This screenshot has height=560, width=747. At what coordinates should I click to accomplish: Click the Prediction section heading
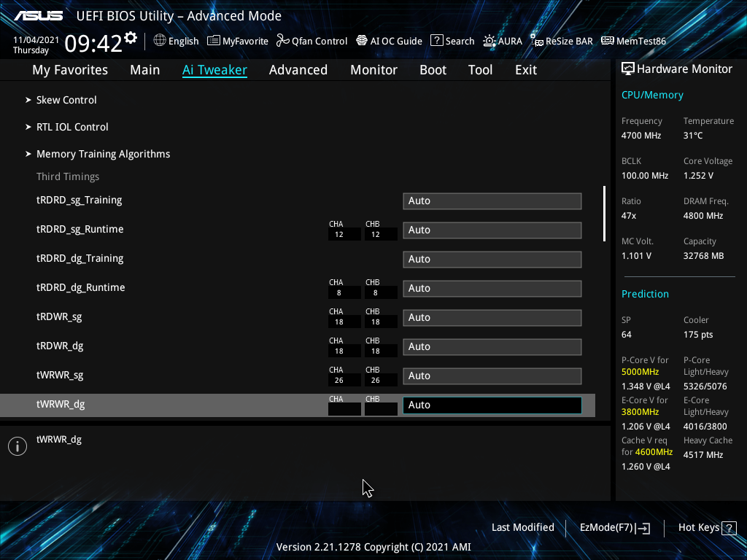tap(645, 294)
